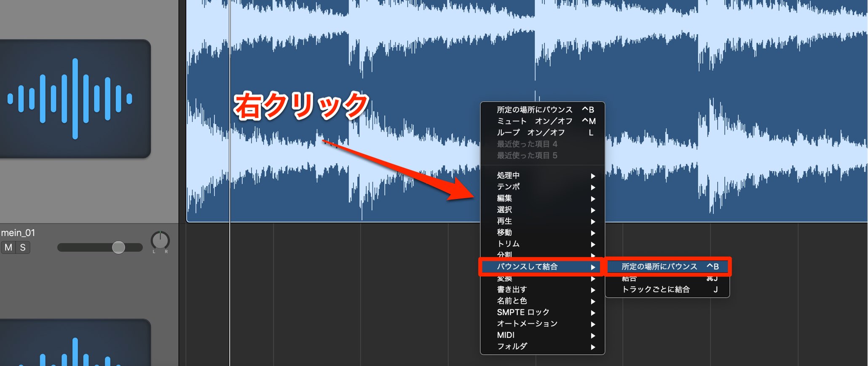Open the バウンスして結合 submenu entry
Viewport: 868px width, 366px height.
(543, 266)
